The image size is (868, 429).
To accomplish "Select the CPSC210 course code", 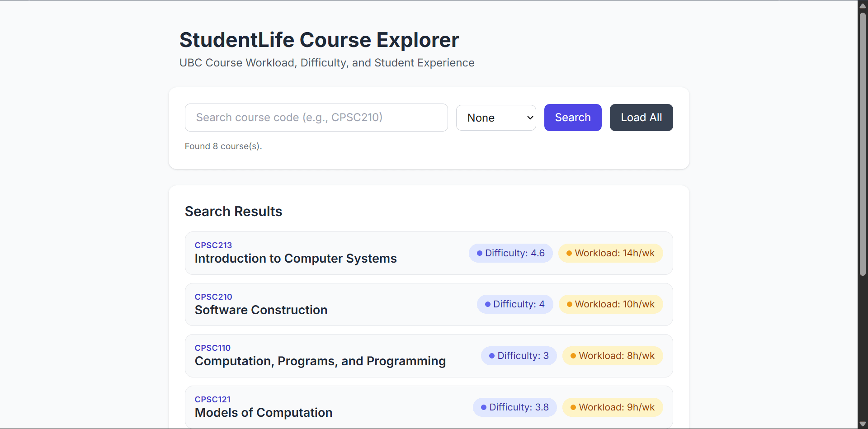I will tap(213, 297).
